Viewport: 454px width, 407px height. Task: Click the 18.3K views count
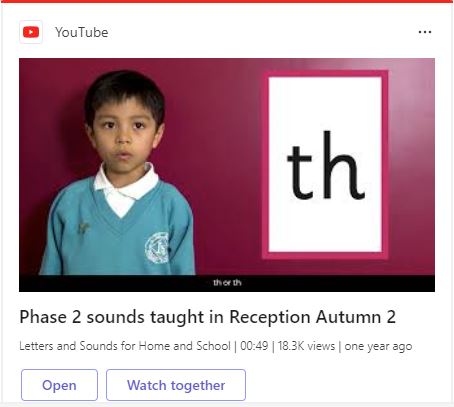306,346
